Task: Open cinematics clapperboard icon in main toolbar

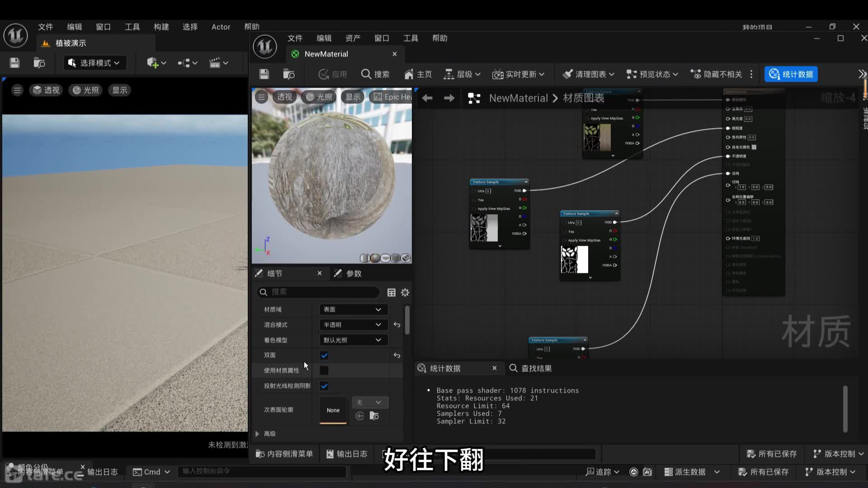Action: (218, 63)
